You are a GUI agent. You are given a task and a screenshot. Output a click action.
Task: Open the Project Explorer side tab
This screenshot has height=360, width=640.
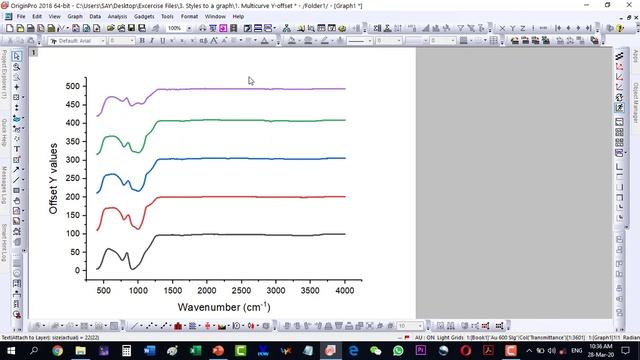coord(4,74)
